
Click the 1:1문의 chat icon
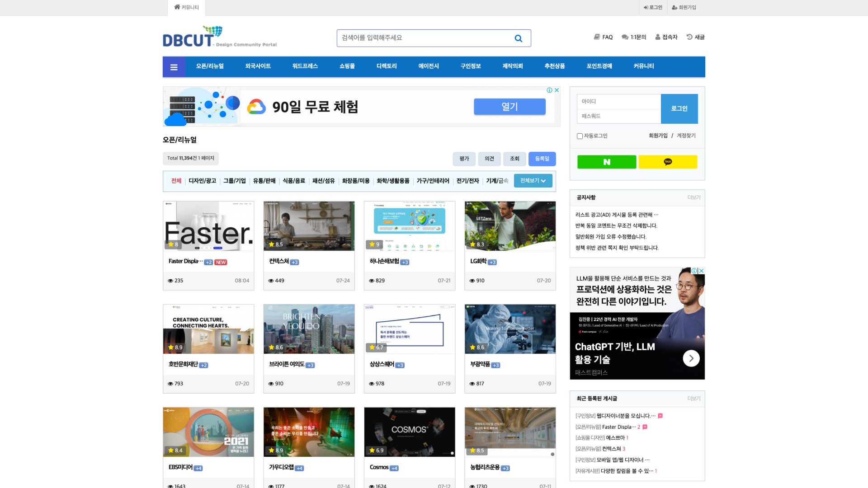click(625, 37)
